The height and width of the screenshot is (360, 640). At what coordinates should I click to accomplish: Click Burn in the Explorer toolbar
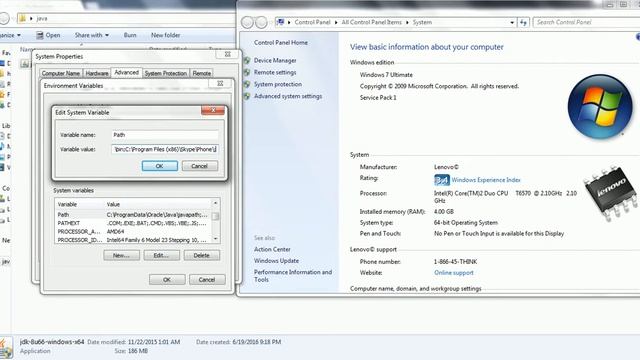tap(130, 35)
